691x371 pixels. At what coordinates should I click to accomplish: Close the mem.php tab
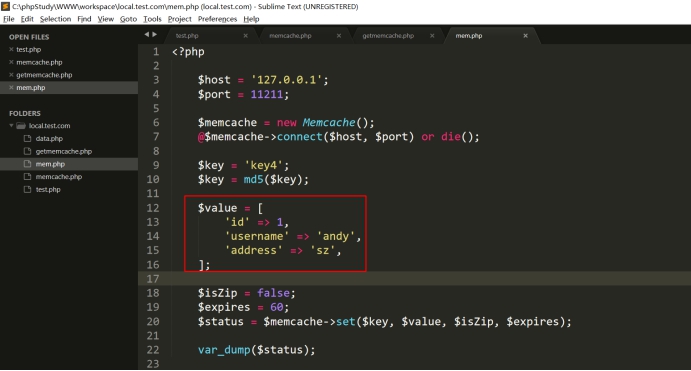point(525,36)
